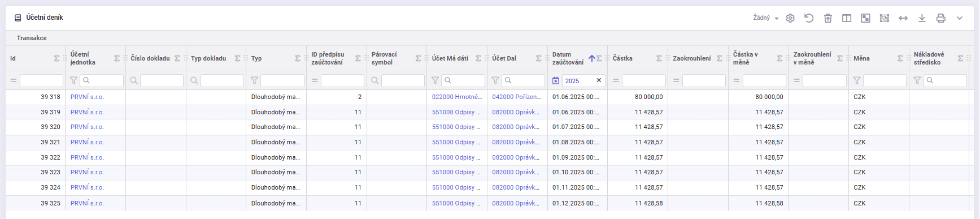This screenshot has width=980, height=219.
Task: Click the Nákladové středisko filter search field
Action: click(x=945, y=80)
